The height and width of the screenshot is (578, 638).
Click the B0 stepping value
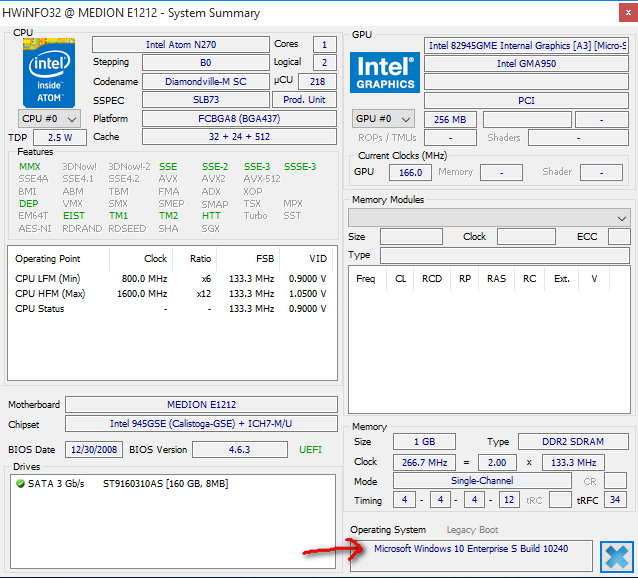click(206, 63)
